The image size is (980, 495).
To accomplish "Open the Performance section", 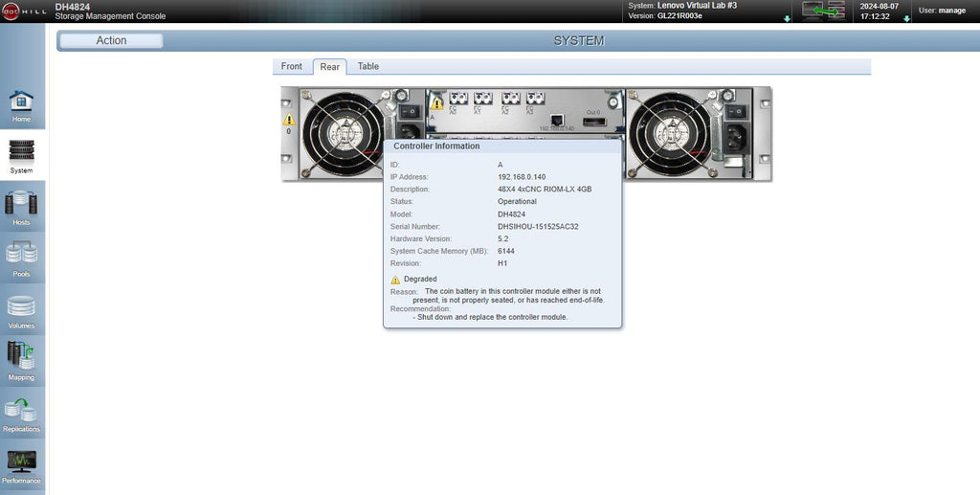I will pyautogui.click(x=21, y=466).
